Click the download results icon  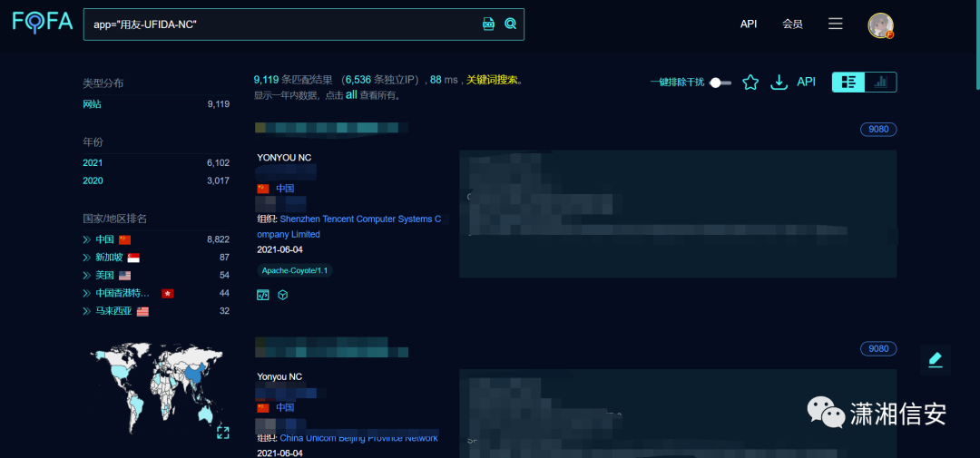coord(779,82)
